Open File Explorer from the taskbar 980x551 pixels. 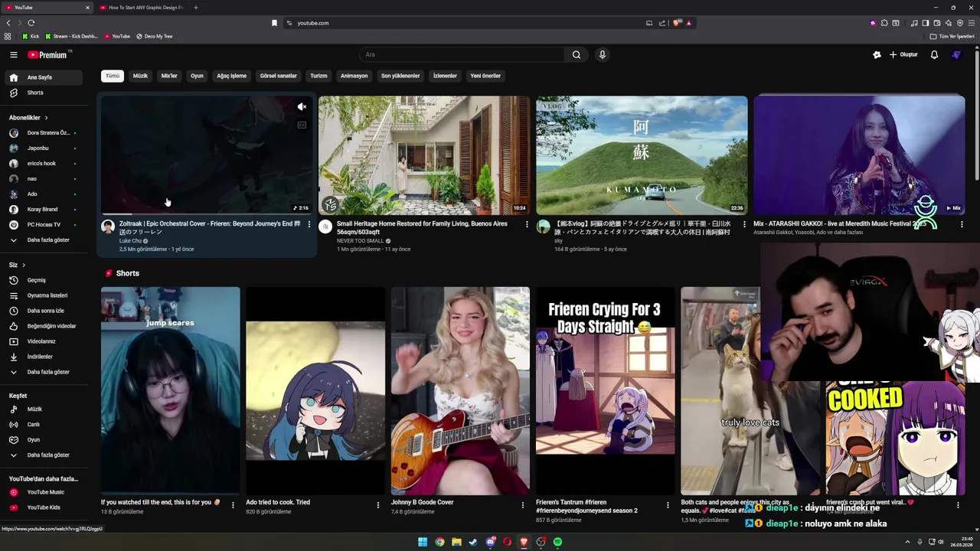pos(456,542)
